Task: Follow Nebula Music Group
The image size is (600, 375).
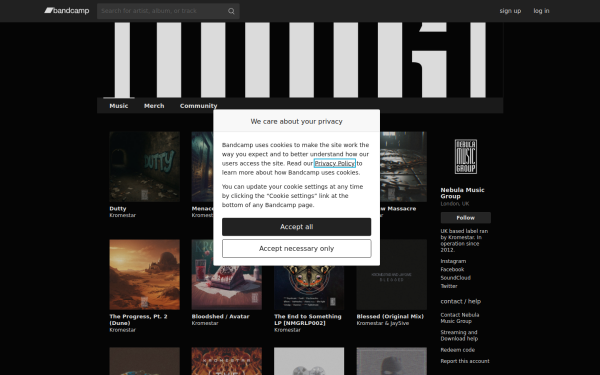Action: (x=466, y=218)
